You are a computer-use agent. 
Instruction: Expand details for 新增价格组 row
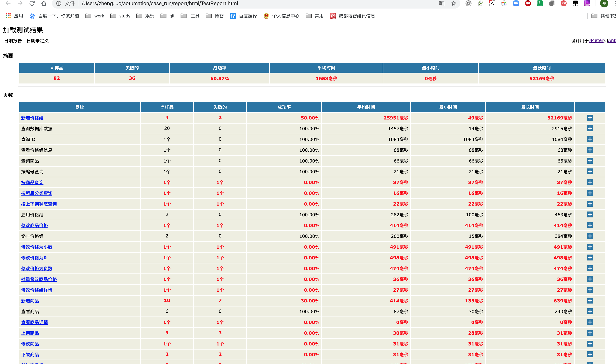[590, 118]
